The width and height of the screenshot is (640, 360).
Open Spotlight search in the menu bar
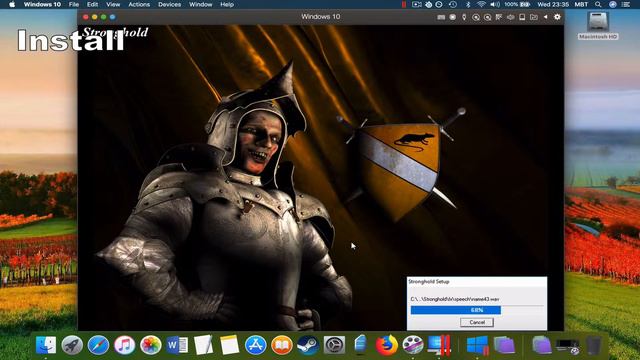(x=598, y=4)
